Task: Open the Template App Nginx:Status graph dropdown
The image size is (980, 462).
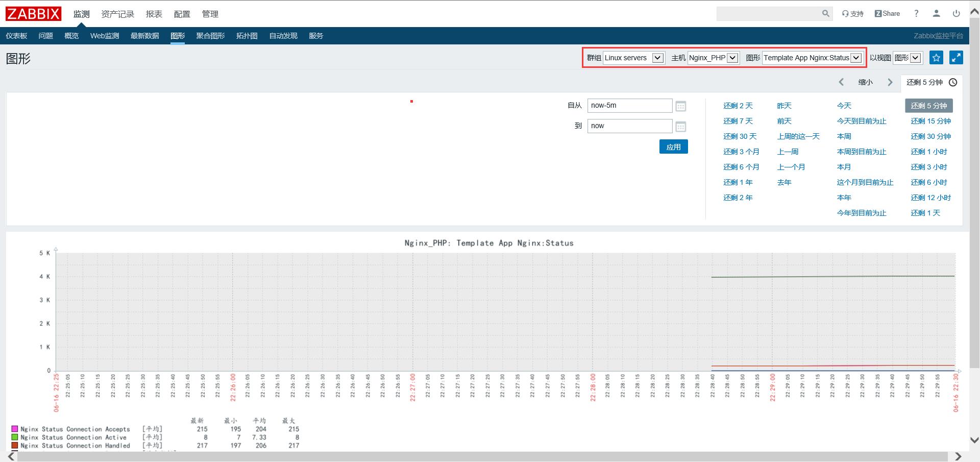Action: (812, 58)
